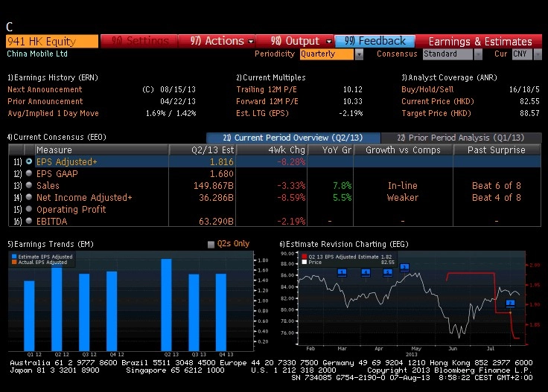This screenshot has height=392, width=548.
Task: Select the Sales measure radio button
Action: click(x=29, y=185)
